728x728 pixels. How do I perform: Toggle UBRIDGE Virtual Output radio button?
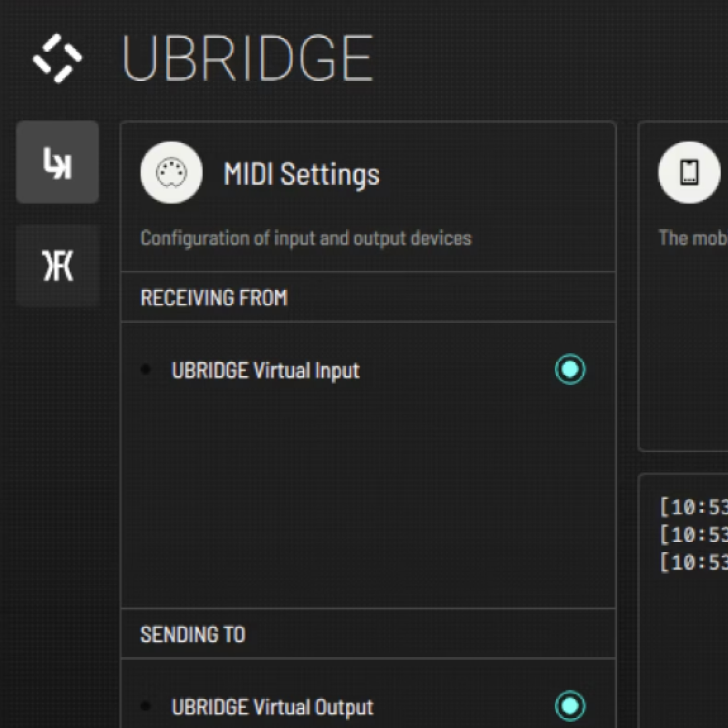point(570,706)
